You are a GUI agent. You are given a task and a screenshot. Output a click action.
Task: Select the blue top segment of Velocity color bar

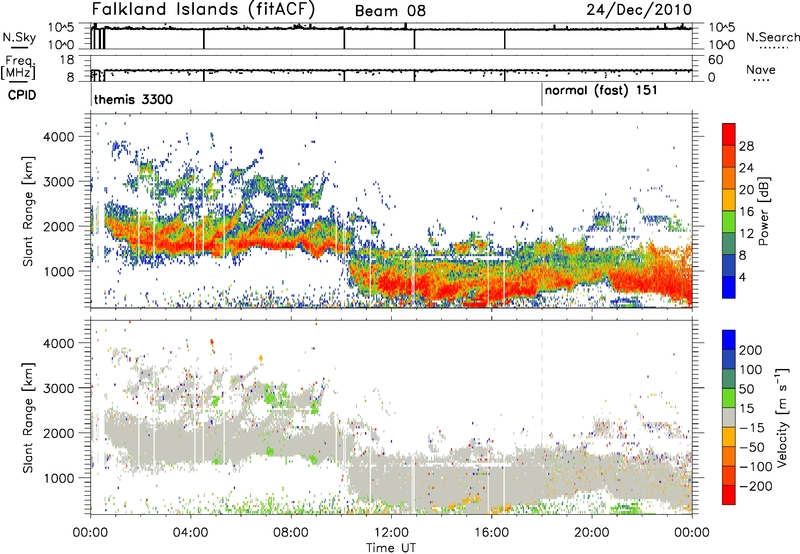(x=729, y=340)
